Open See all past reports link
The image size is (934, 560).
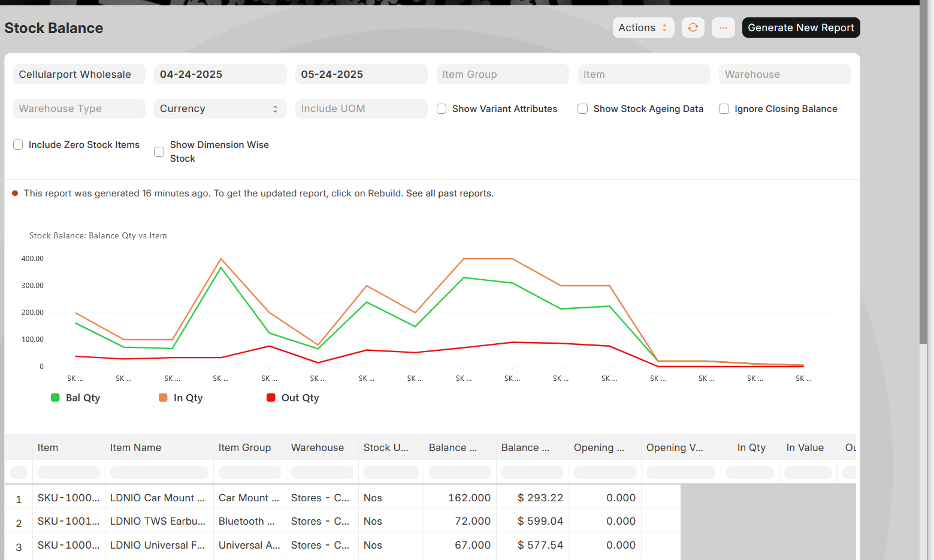click(449, 193)
